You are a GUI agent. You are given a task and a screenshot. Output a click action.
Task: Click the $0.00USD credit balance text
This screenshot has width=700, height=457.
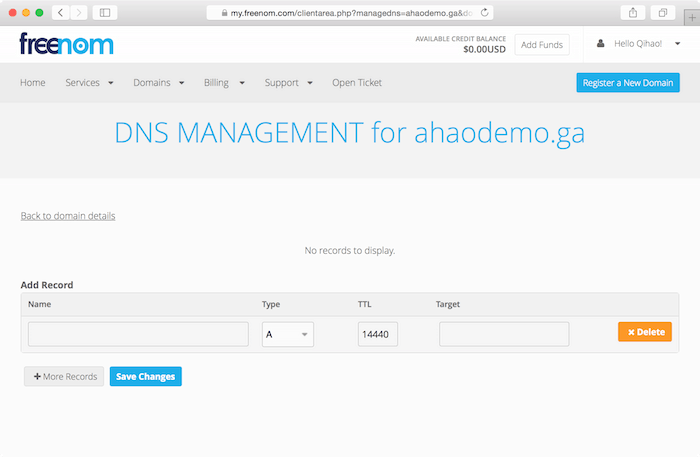(x=484, y=49)
